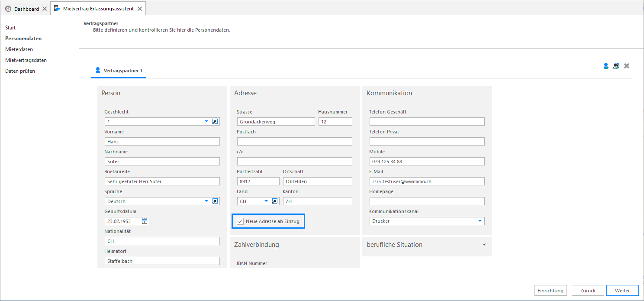Screen dimensions: 644x301
Task: Open Sprache lookup link icon
Action: [x=215, y=201]
